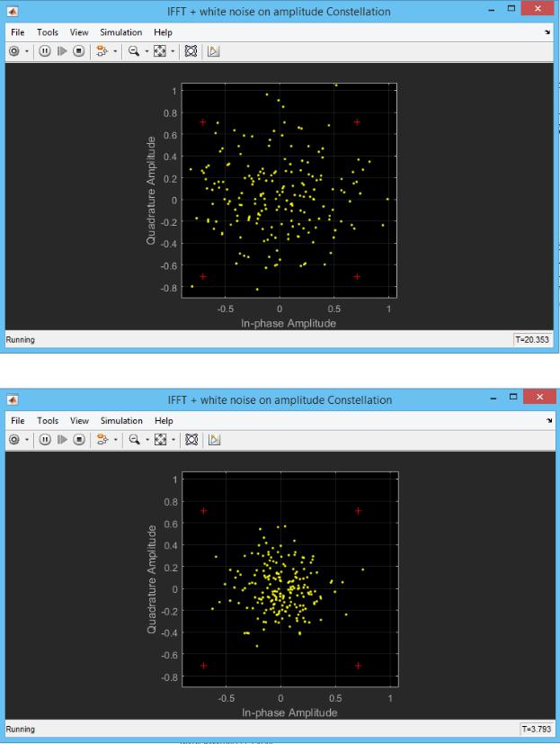560x744 pixels.
Task: Expand highlight block dropdown arrow in T=20.353 window
Action: pyautogui.click(x=115, y=51)
